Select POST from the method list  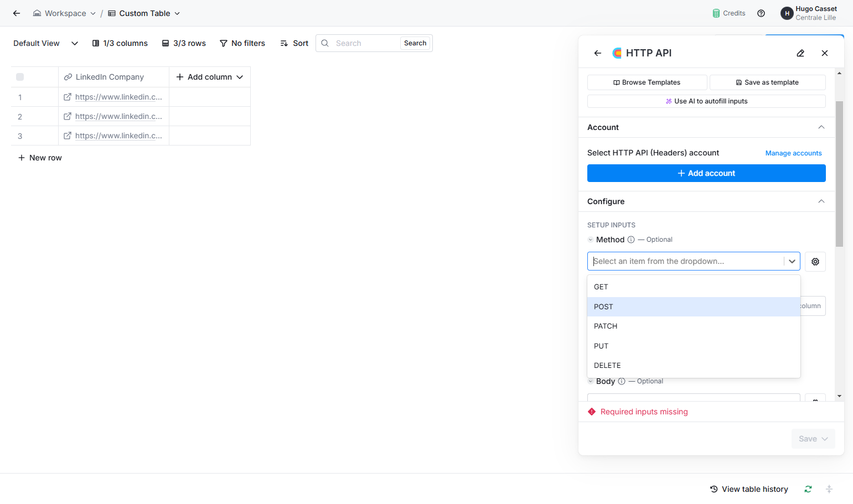pos(694,306)
